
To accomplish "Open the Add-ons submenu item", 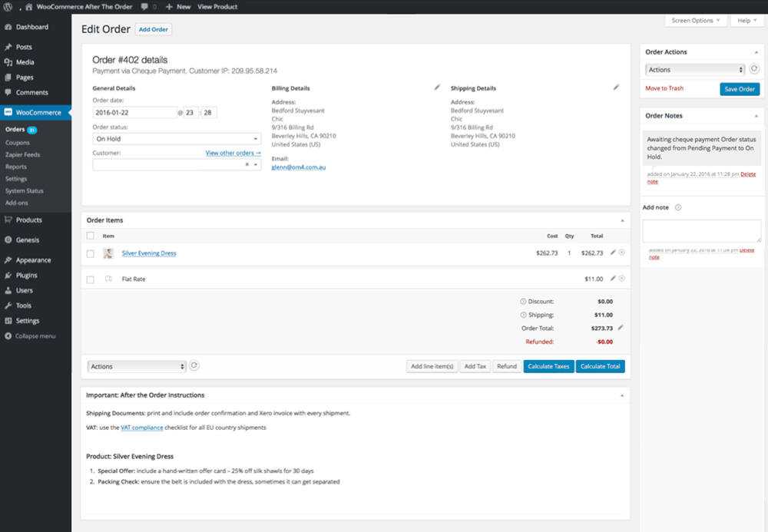I will [x=17, y=203].
